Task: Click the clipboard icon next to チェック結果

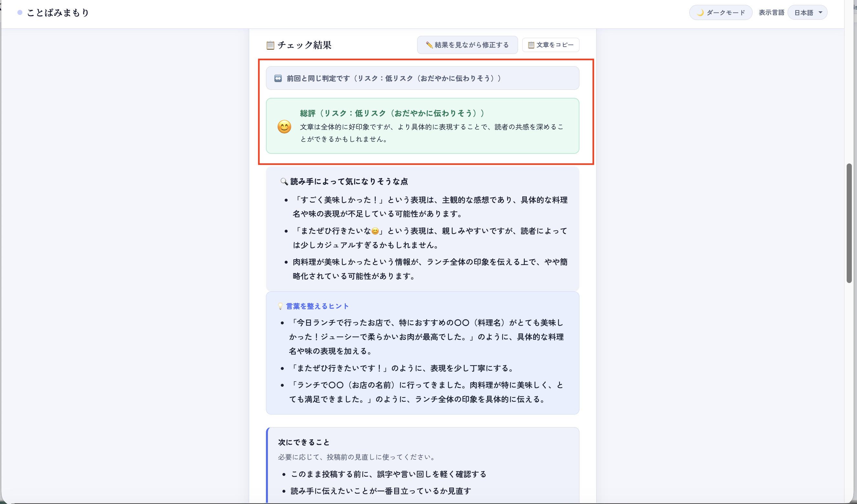Action: click(270, 45)
